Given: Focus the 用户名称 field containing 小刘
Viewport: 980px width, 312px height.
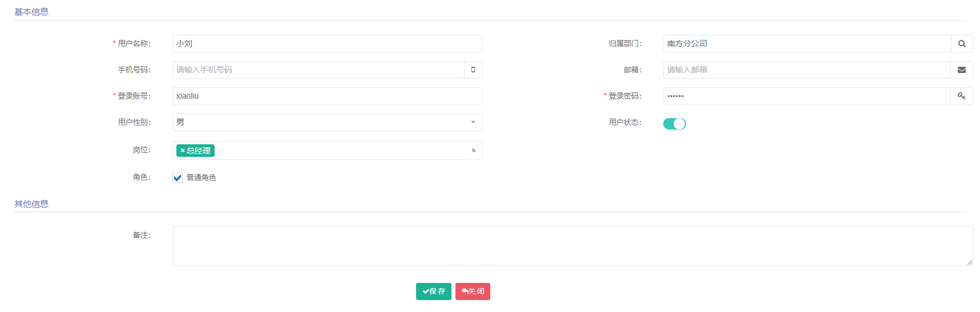Looking at the screenshot, I should 327,44.
